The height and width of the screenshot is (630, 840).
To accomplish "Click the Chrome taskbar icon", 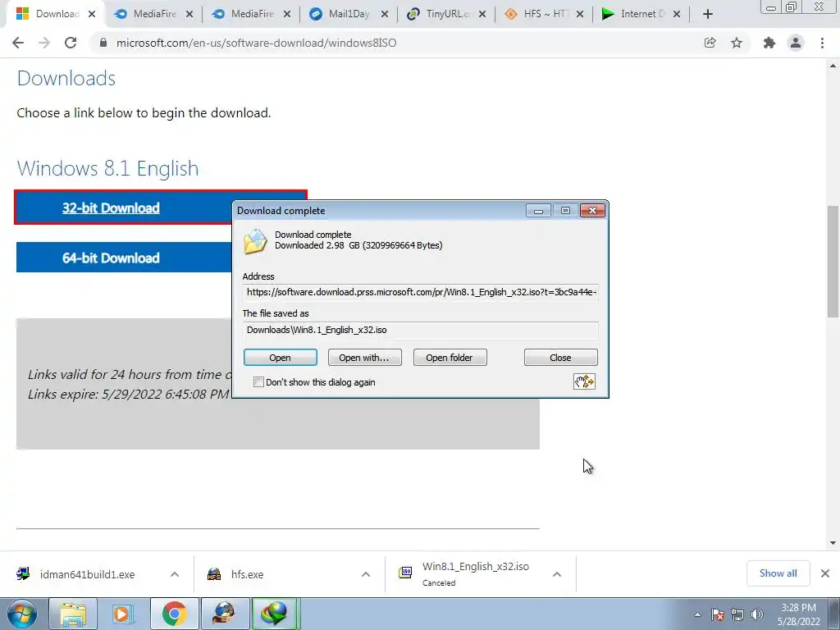I will 174,614.
